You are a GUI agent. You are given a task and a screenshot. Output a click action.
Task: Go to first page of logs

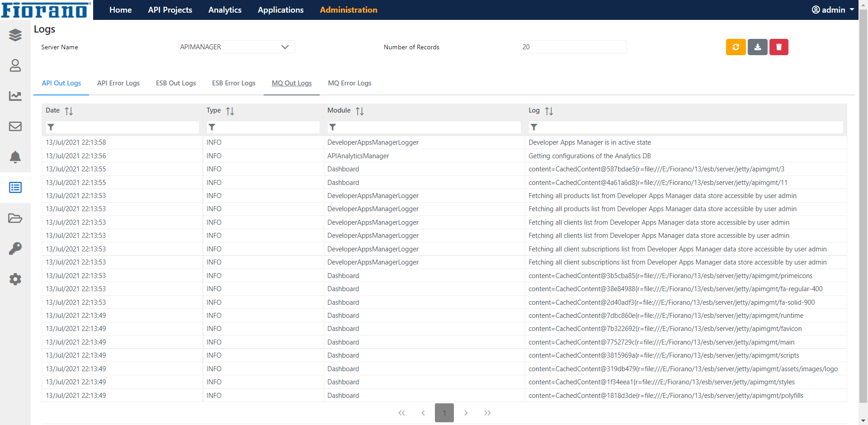coord(401,413)
